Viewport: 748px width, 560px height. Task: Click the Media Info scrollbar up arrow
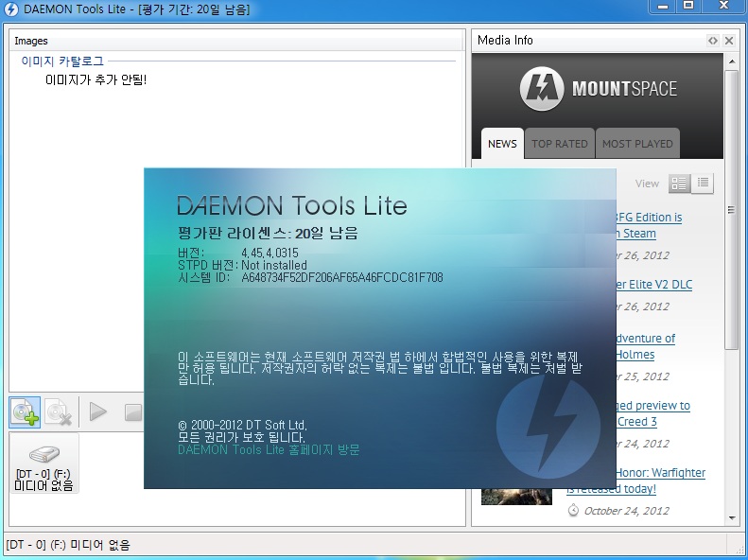tap(731, 62)
